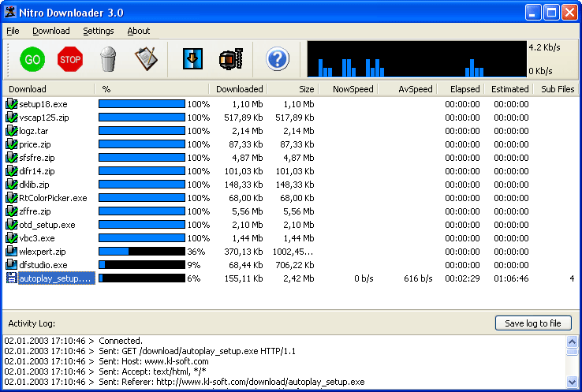Click the trash can delete icon
Image resolution: width=582 pixels, height=392 pixels.
108,59
